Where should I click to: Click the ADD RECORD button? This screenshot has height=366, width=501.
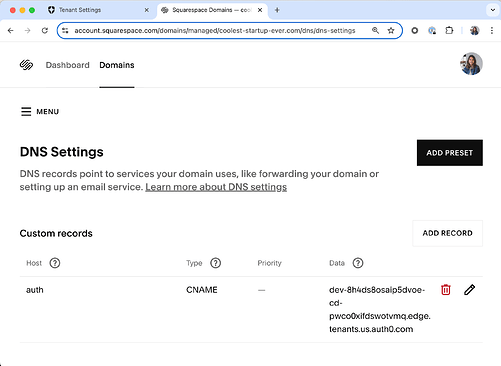[447, 233]
